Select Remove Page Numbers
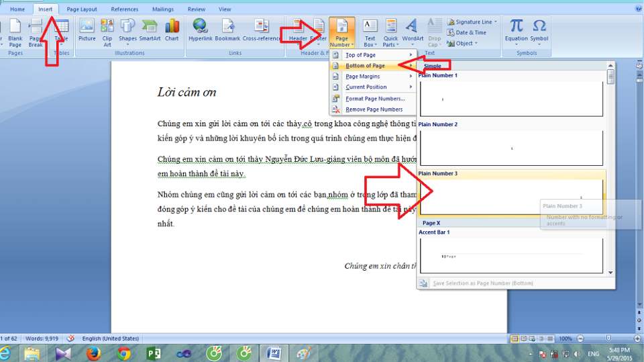This screenshot has width=644, height=362. point(373,109)
